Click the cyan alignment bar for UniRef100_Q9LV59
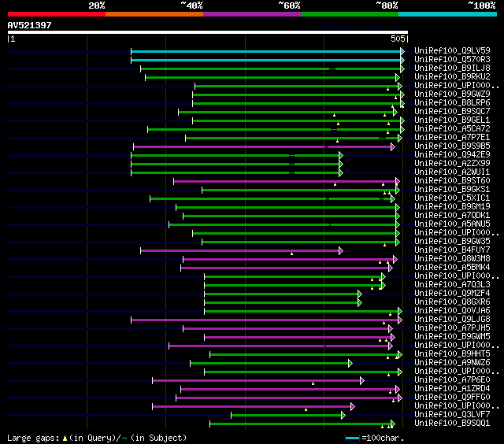Screen dimensions: 504x444 266,51
